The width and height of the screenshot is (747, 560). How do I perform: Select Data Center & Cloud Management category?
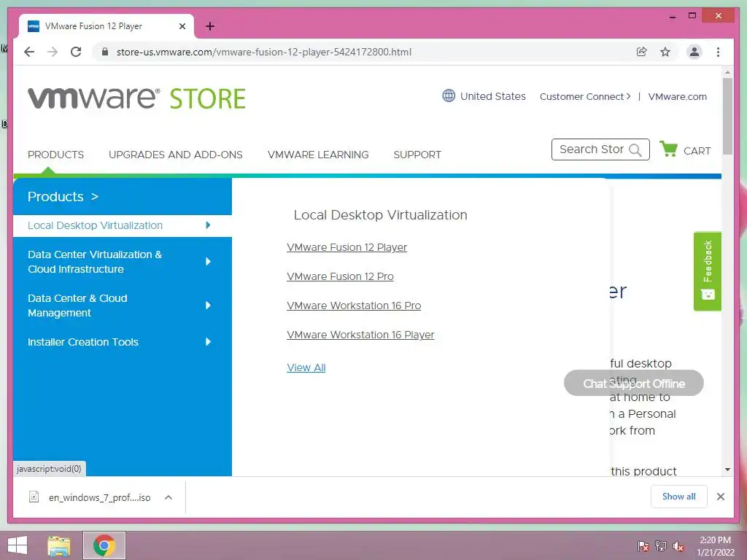click(x=77, y=306)
